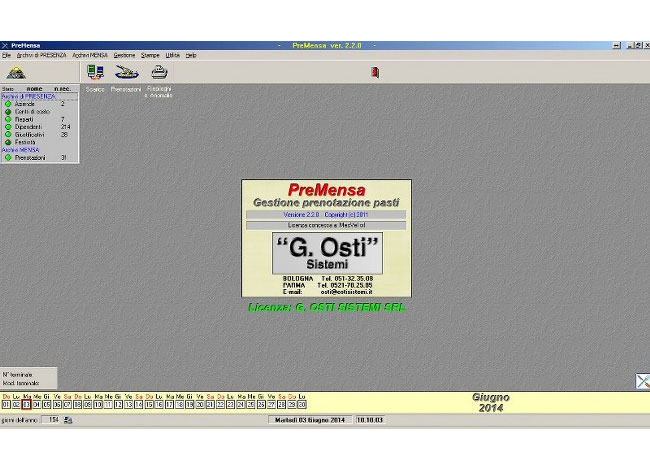Click the small icon beside giorni dell'anno 154
Image resolution: width=650 pixels, height=470 pixels.
pyautogui.click(x=68, y=420)
